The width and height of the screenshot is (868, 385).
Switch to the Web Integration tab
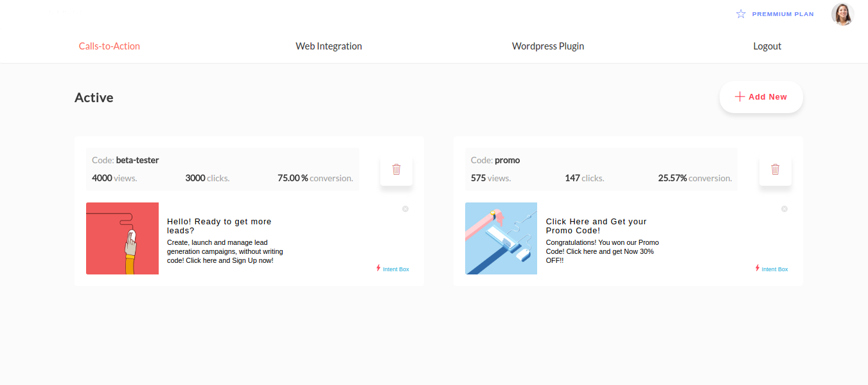click(x=329, y=46)
